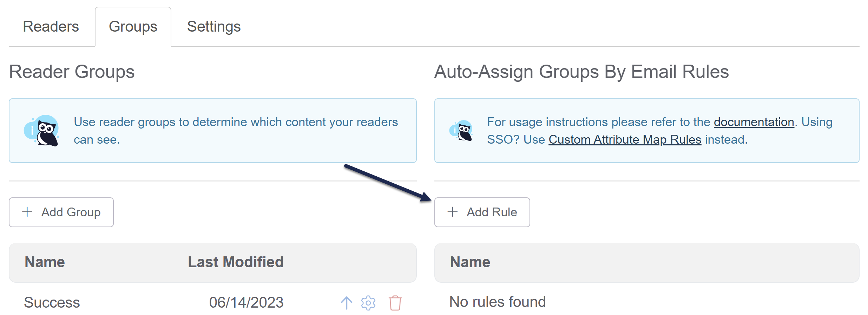Click the plus icon on Add Group
The width and height of the screenshot is (868, 315).
pos(27,212)
